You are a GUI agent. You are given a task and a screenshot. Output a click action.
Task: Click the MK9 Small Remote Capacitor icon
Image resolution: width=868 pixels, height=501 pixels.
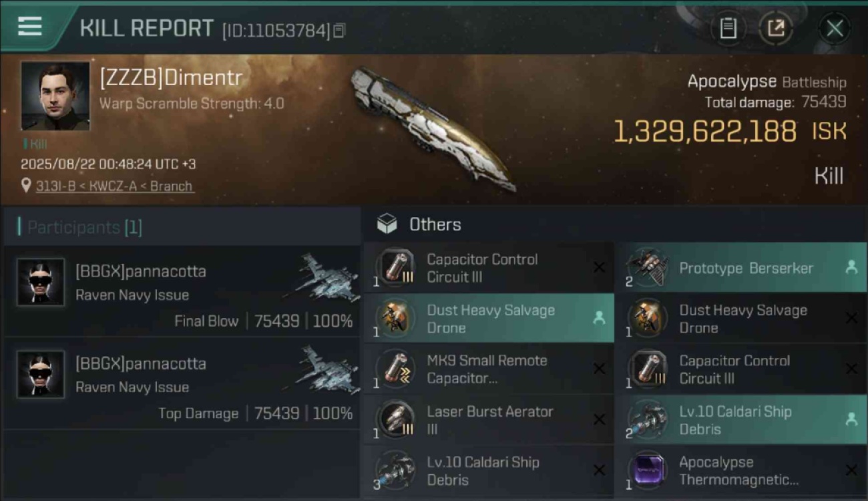[395, 369]
